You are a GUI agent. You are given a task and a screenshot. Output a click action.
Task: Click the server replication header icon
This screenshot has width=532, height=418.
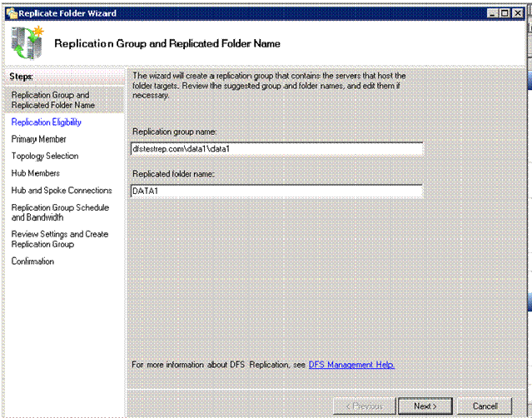tap(27, 42)
